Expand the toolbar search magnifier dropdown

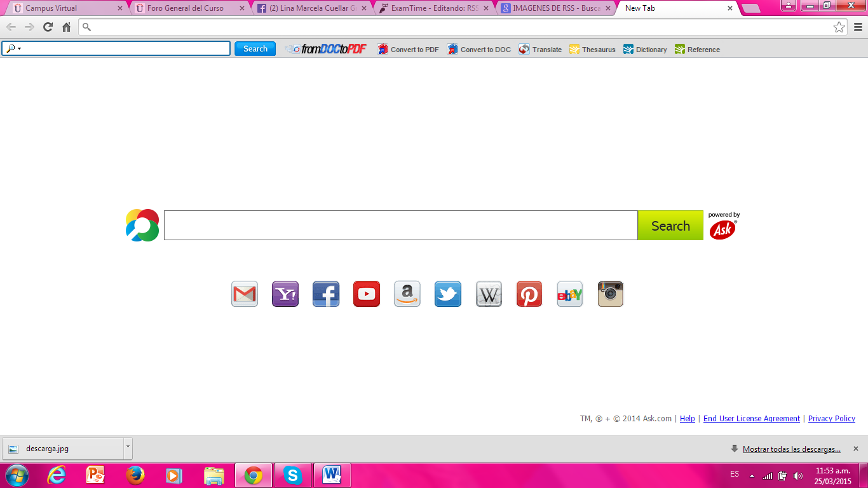14,49
